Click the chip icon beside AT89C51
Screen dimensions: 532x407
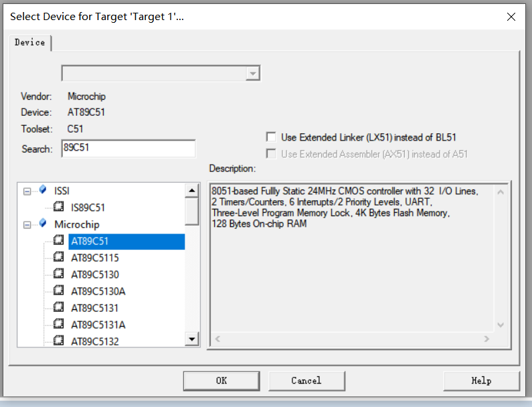(x=59, y=240)
